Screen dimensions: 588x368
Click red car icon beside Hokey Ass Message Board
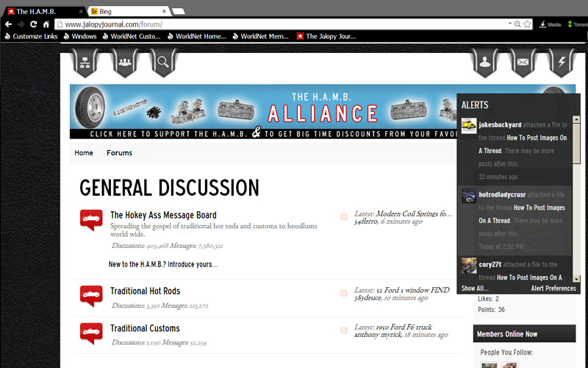91,220
